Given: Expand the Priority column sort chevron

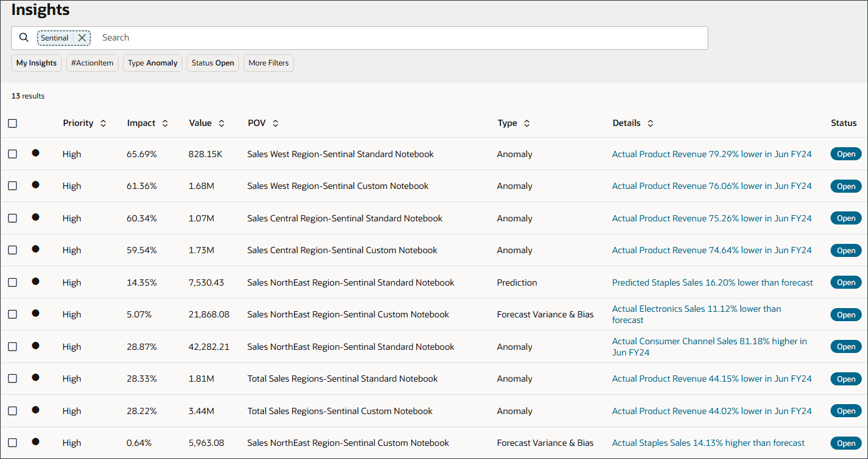Looking at the screenshot, I should (103, 123).
